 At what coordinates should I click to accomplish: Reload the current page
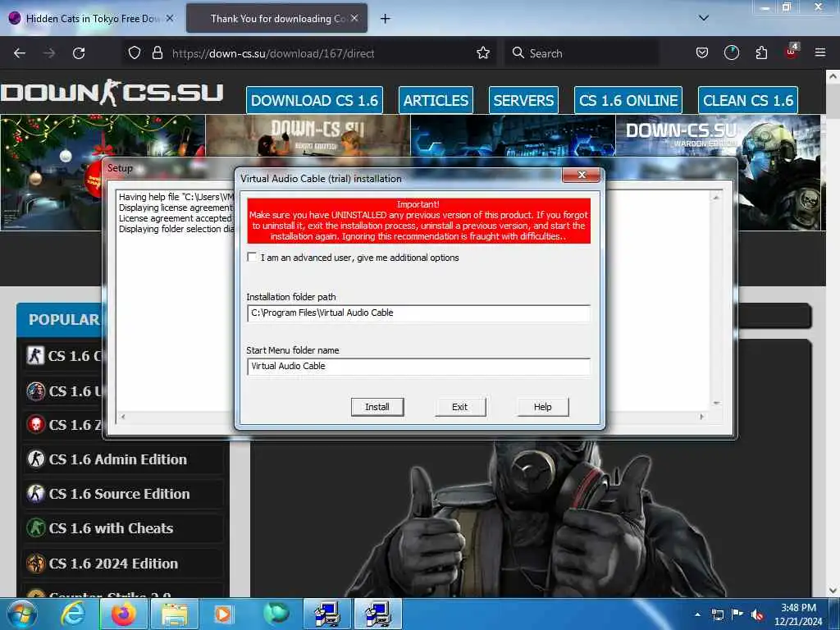pyautogui.click(x=79, y=53)
